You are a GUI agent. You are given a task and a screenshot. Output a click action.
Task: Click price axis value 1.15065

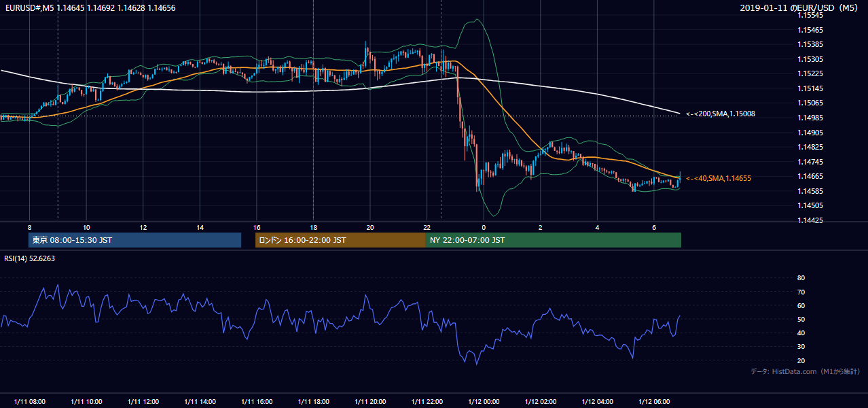810,103
